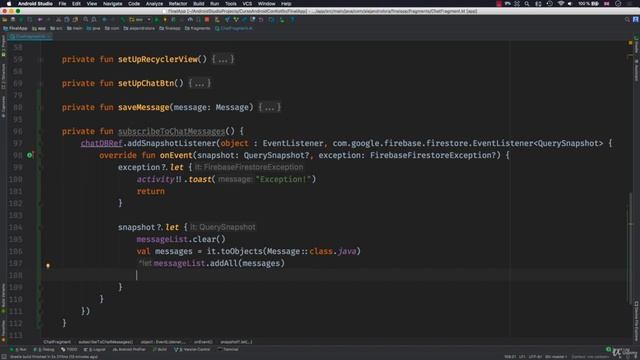Toggle the Build Variants tool window stripe
This screenshot has width=640, height=360.
3,298
